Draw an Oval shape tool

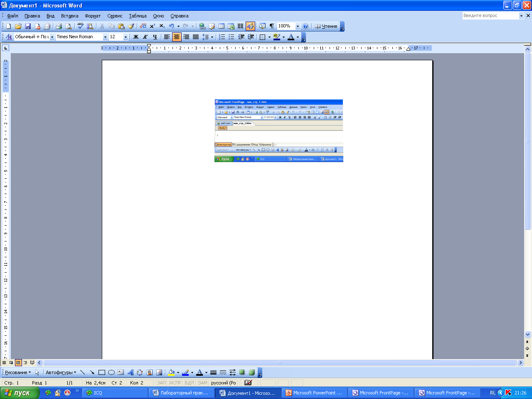[x=111, y=372]
